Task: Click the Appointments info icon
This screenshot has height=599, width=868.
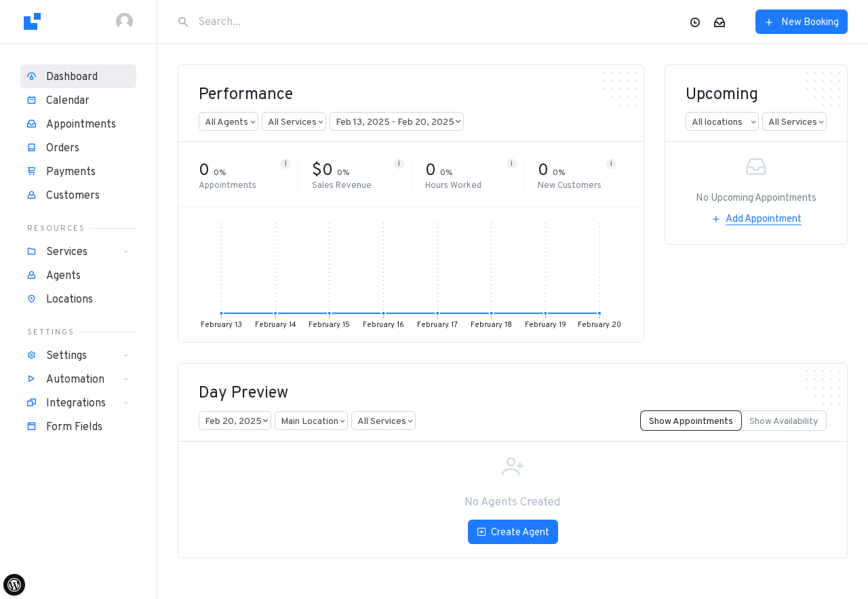Action: coord(285,163)
